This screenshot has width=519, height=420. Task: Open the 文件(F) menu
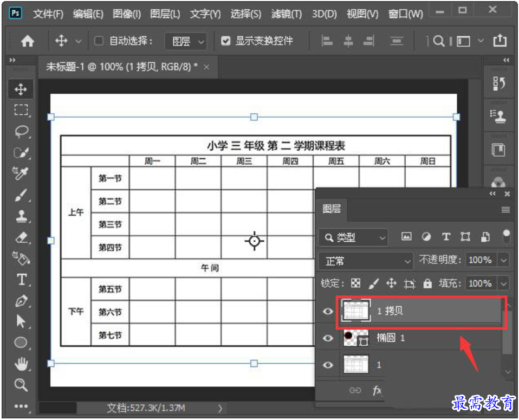[48, 14]
